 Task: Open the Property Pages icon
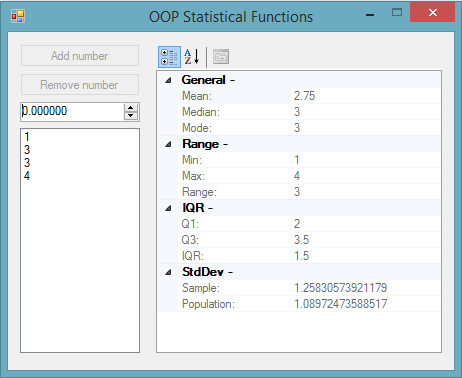tap(221, 57)
